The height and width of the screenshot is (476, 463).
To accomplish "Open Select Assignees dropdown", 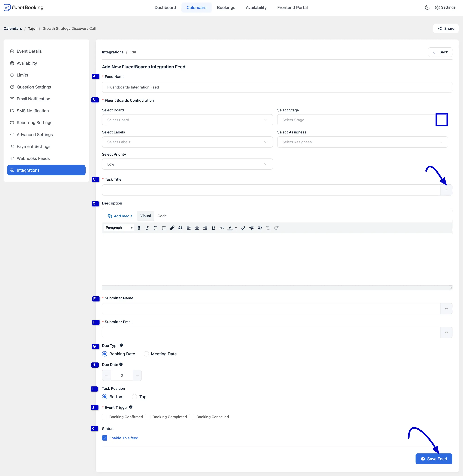I will [362, 142].
